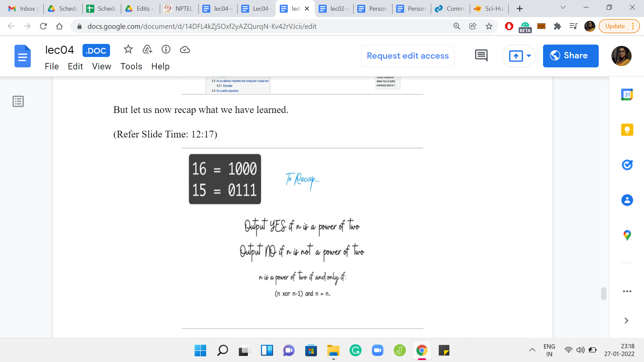Open the Tools menu
The image size is (644, 362).
pyautogui.click(x=131, y=66)
